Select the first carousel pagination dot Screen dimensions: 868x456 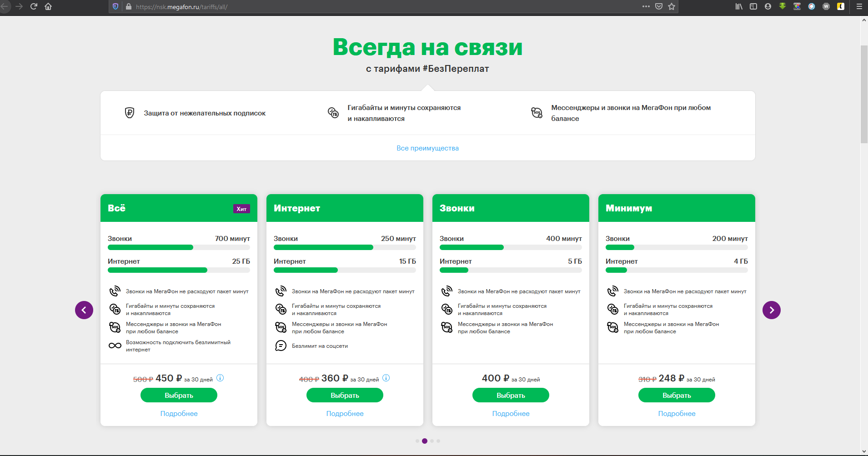(x=417, y=441)
